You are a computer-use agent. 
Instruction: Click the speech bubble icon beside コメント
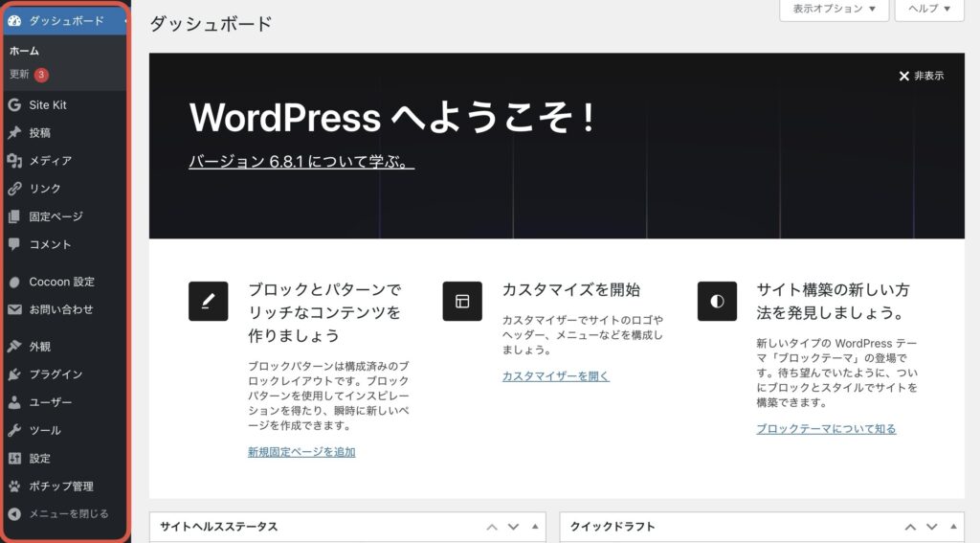pos(14,244)
